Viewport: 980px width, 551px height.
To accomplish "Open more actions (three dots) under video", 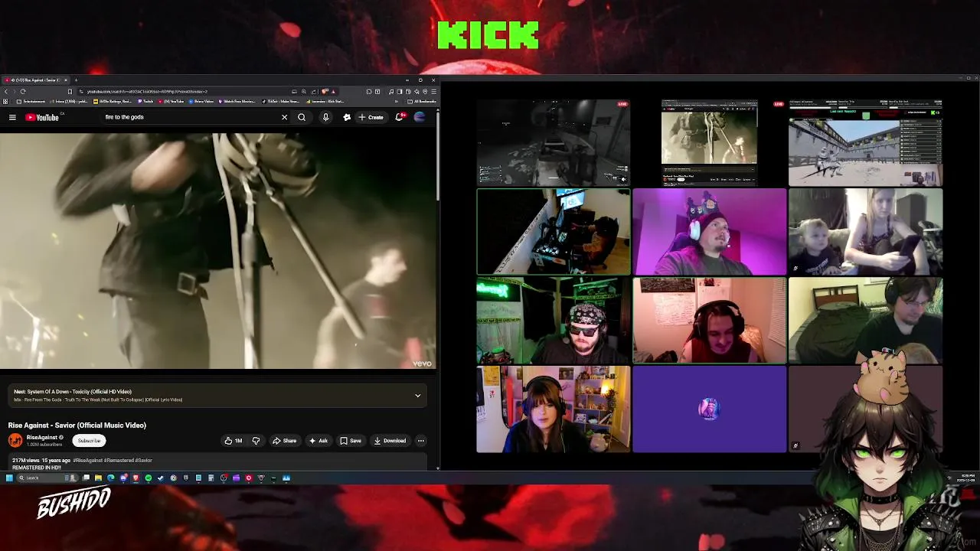I will pyautogui.click(x=420, y=441).
